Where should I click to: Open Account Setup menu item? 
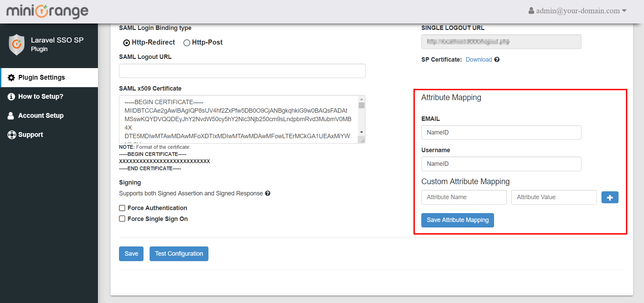(49, 116)
